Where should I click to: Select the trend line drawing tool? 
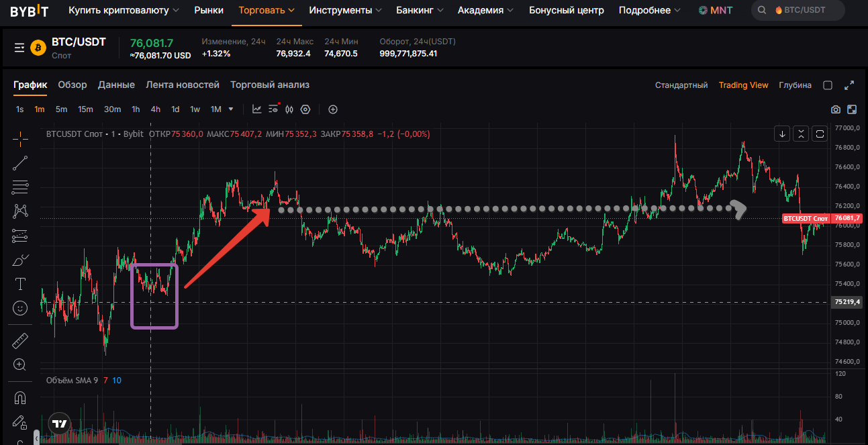click(20, 163)
